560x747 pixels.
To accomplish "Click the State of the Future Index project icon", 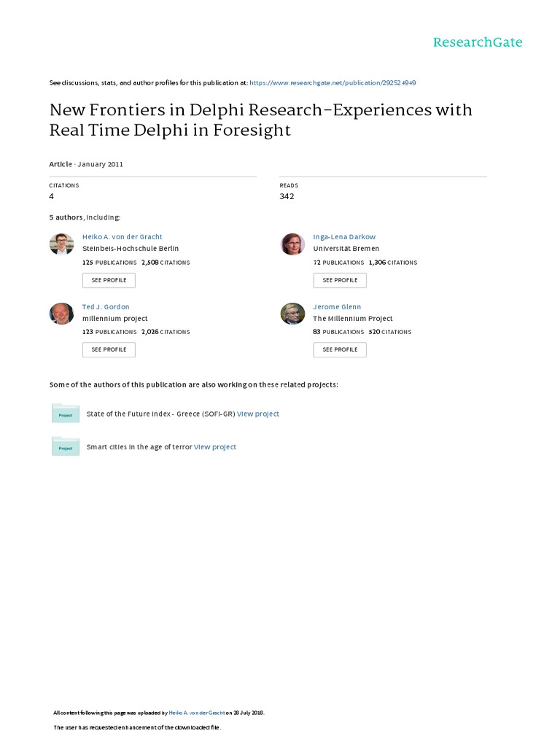I will point(66,414).
